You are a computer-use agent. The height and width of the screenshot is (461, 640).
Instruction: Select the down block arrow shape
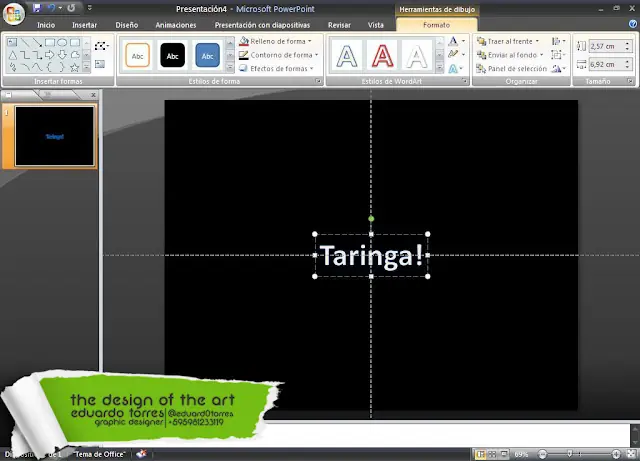click(62, 55)
